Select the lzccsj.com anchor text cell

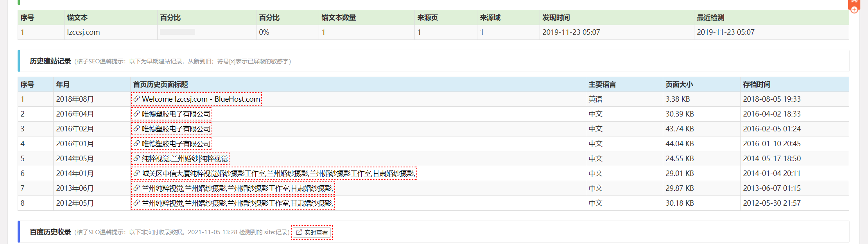(111, 32)
